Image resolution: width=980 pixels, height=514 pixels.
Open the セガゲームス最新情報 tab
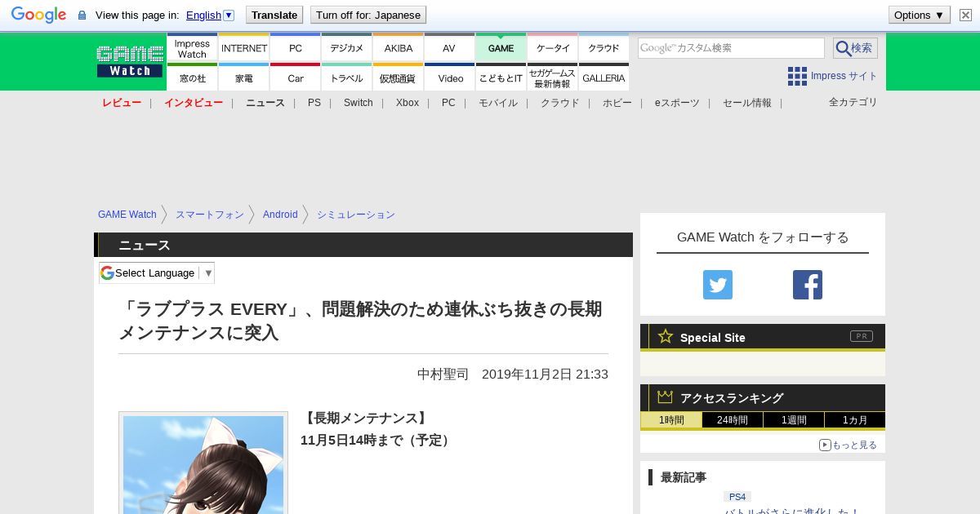coord(553,78)
